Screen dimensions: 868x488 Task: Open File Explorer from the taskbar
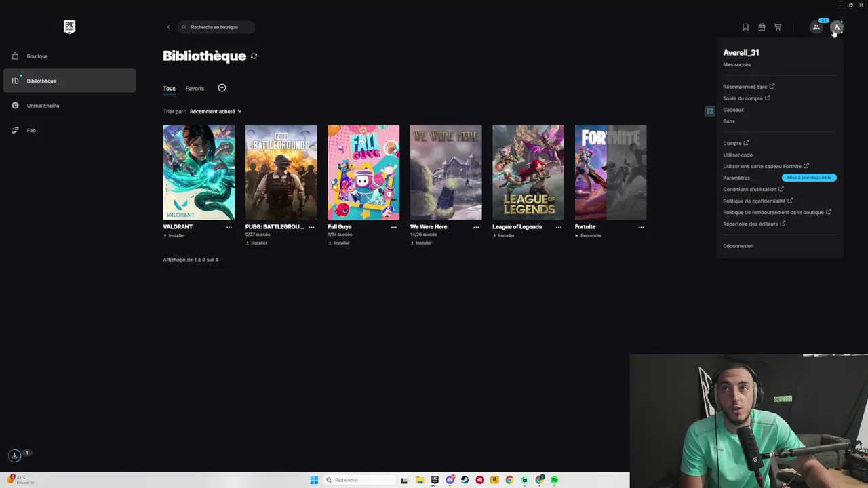[420, 480]
